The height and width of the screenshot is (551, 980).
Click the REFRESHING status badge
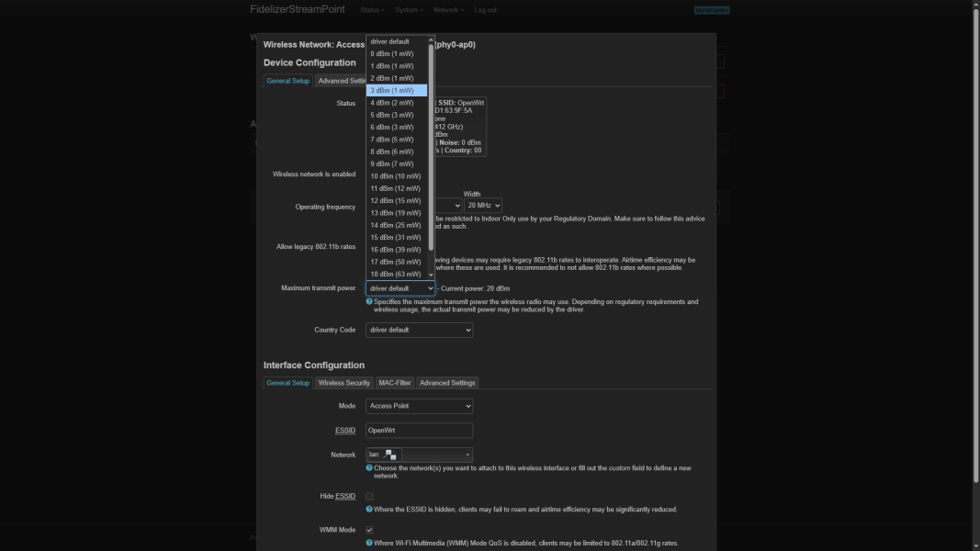pos(712,10)
